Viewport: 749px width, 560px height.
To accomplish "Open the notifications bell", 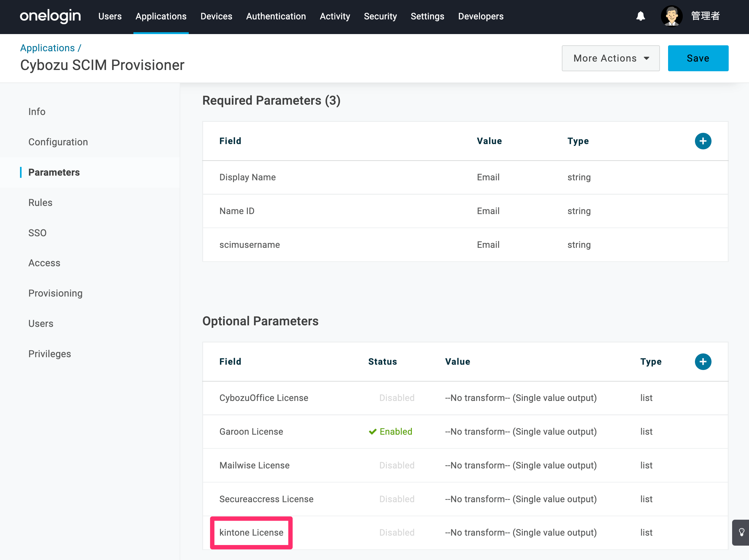I will (640, 16).
